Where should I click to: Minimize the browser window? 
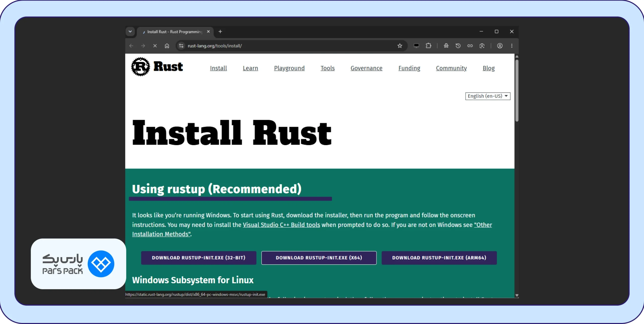pyautogui.click(x=481, y=32)
